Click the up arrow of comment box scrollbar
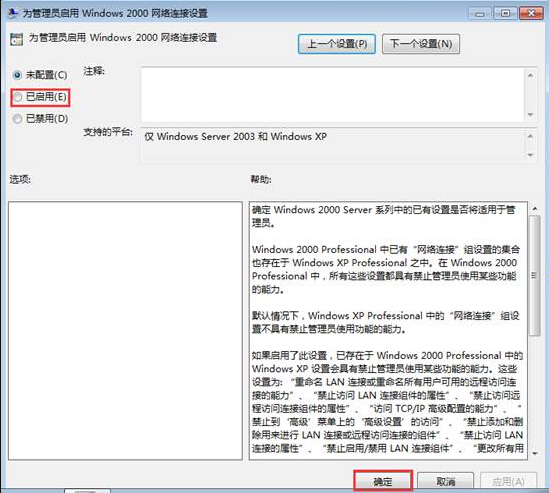Image resolution: width=549 pixels, height=493 pixels. pos(530,75)
